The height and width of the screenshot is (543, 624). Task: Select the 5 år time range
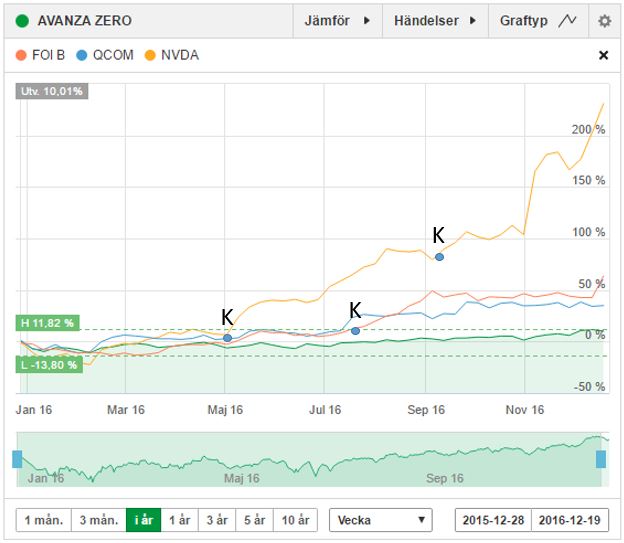coord(254,520)
